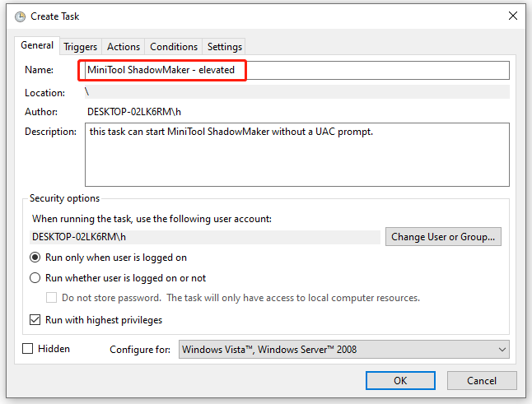Click the Configure for dropdown arrow
This screenshot has width=532, height=404.
point(502,350)
